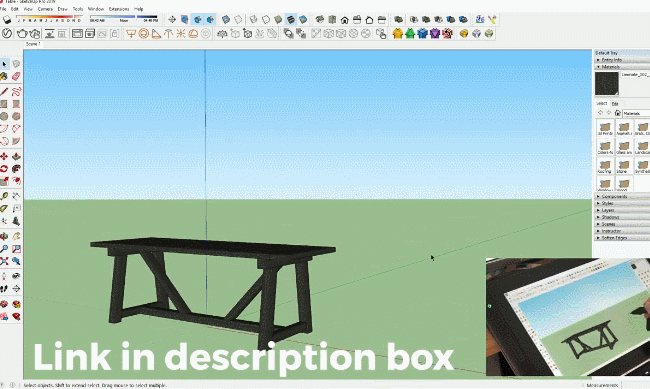The image size is (650, 389).
Task: Select the Rectangle tool
Action: [x=4, y=104]
